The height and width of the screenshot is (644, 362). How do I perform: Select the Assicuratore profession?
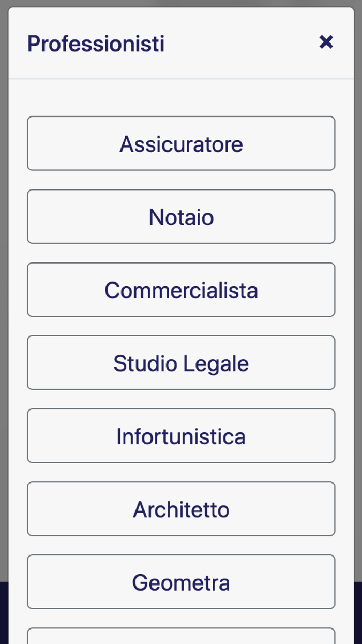coord(180,143)
